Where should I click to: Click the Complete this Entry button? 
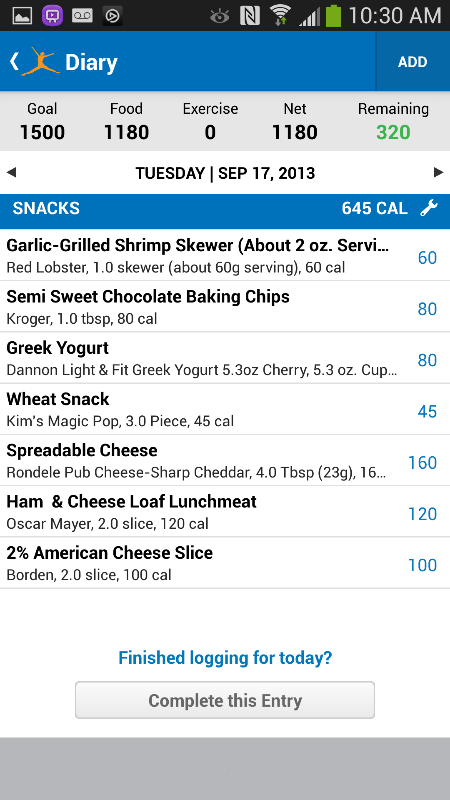coord(225,700)
